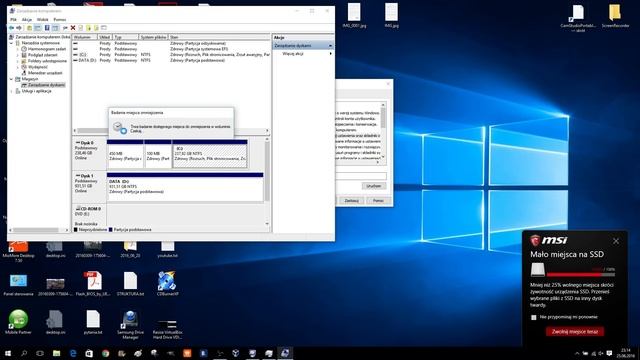
Task: Select the 450 MB partition on Dysk 0
Action: coord(125,154)
